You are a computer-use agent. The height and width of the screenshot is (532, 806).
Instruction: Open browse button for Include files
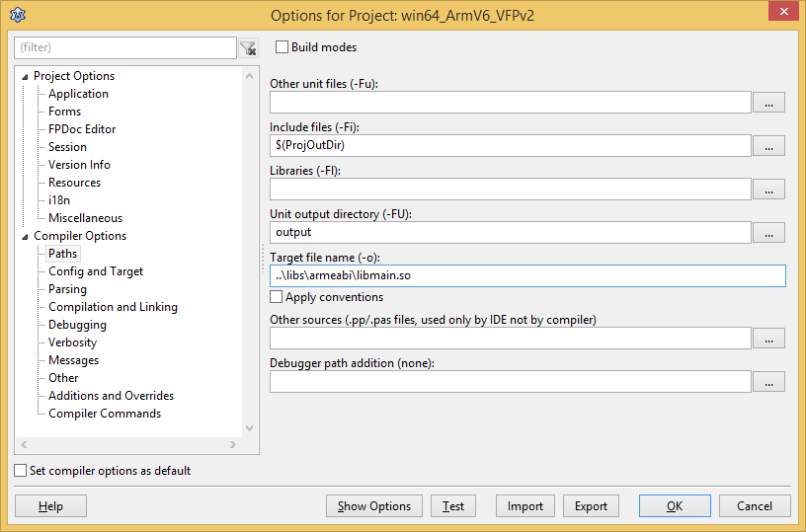pyautogui.click(x=768, y=145)
